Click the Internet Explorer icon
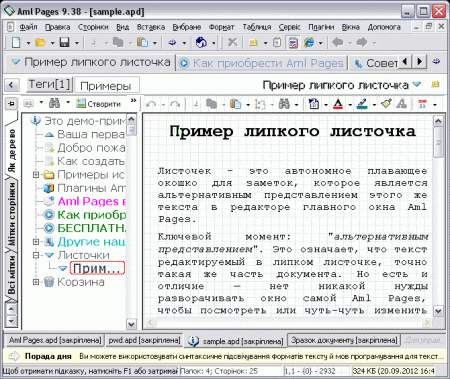The image size is (450, 379). click(309, 42)
